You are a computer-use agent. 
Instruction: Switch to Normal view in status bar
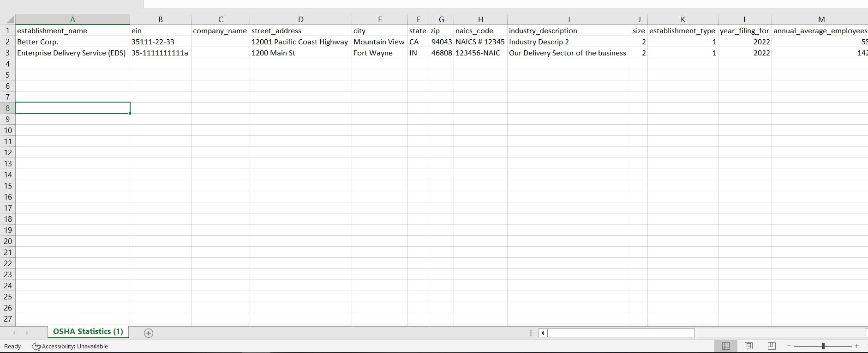(725, 346)
